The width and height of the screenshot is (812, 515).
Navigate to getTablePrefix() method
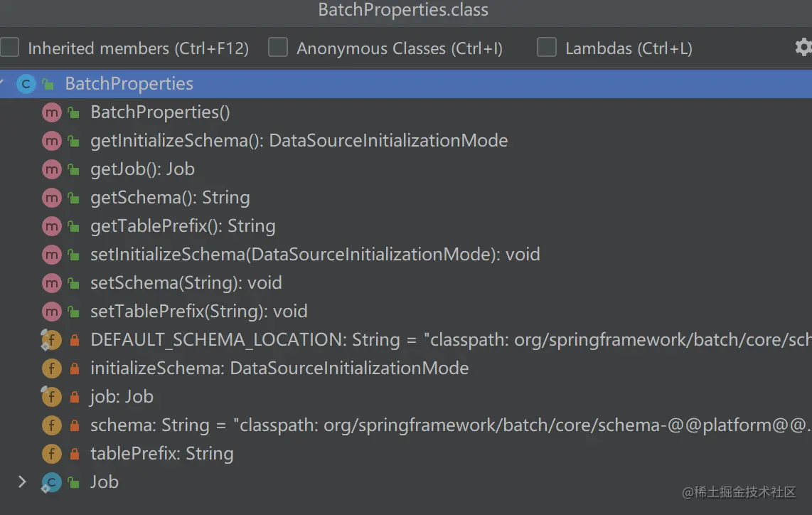click(183, 226)
